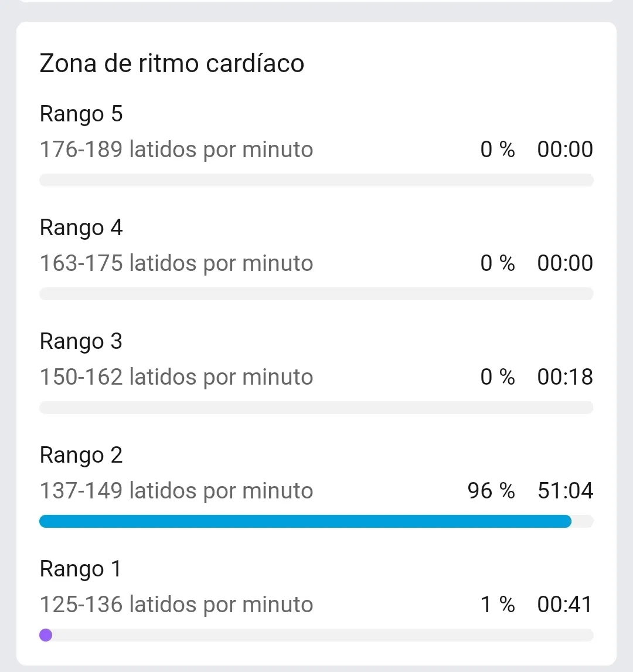Tap the 150-162 latidos por minuto text
This screenshot has height=672, width=633.
176,377
